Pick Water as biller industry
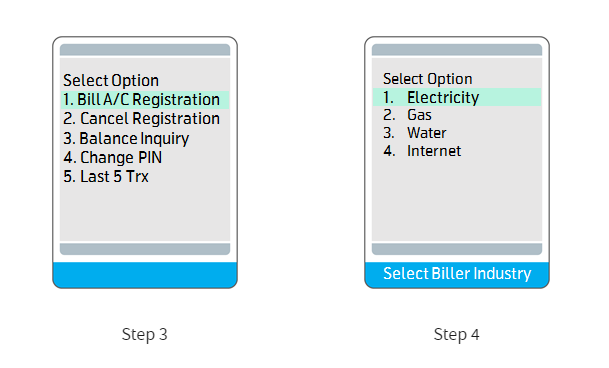 click(414, 133)
